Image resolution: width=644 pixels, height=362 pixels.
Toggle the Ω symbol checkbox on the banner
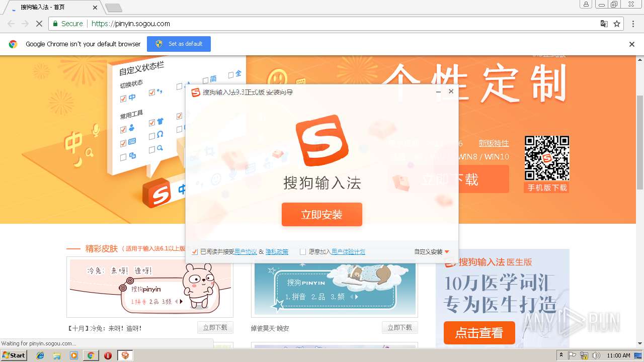point(152,136)
